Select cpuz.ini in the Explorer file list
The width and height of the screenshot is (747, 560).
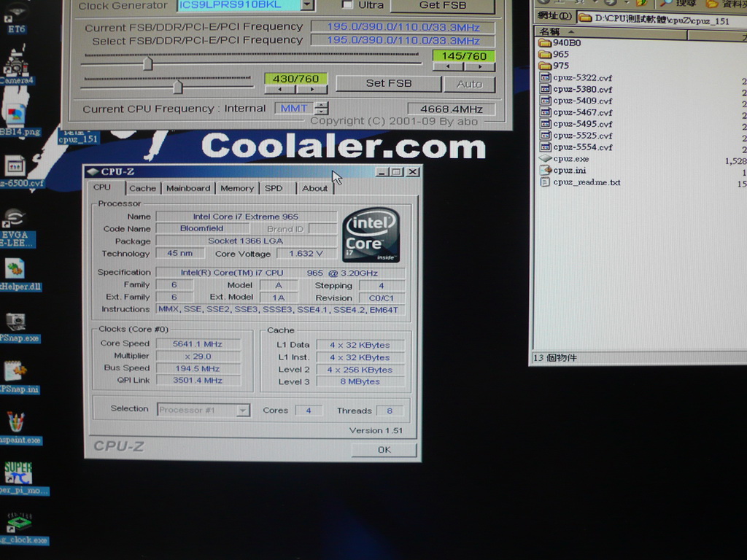[x=563, y=170]
